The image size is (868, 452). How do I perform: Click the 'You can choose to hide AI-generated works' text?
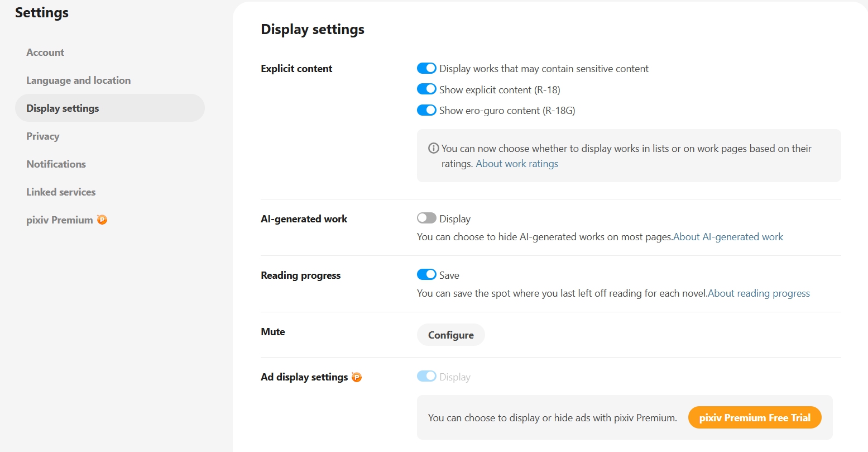point(545,237)
